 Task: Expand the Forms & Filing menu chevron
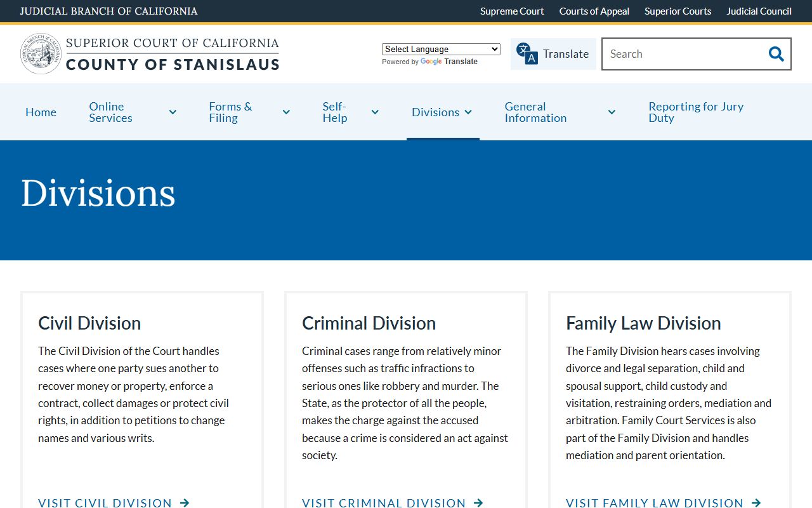point(286,112)
